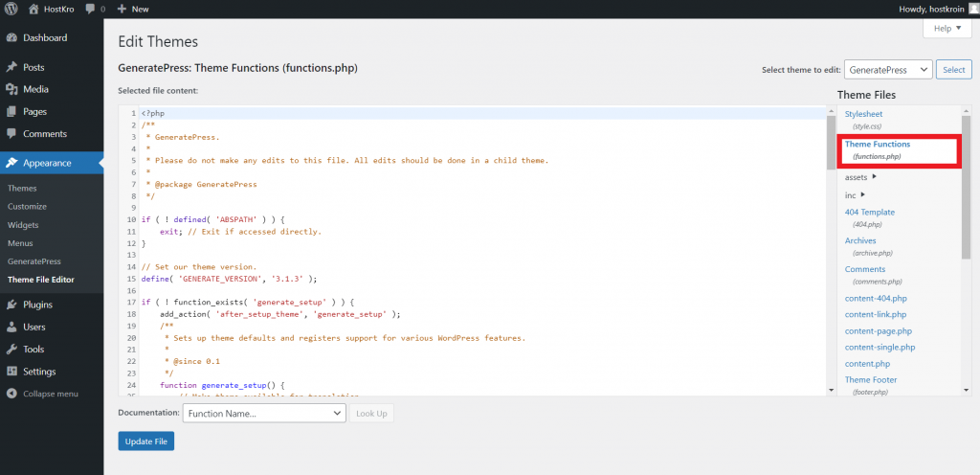This screenshot has height=475, width=980.
Task: Open content-404.php file
Action: tap(876, 299)
